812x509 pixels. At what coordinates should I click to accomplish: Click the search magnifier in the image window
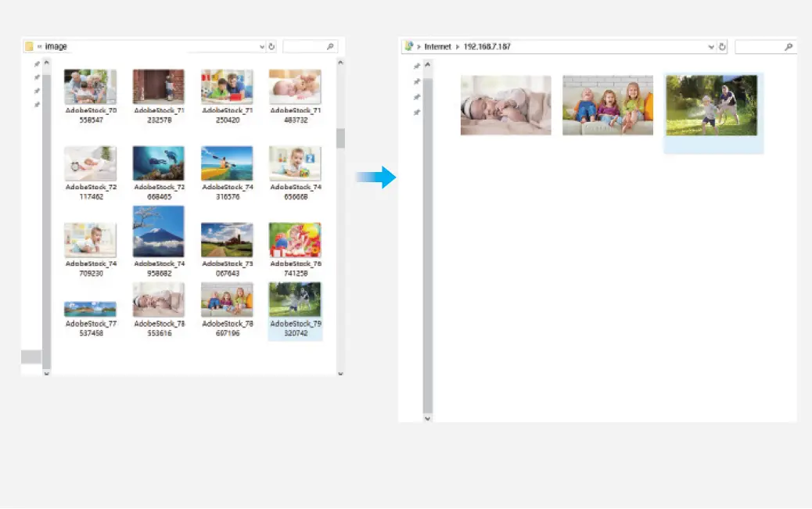[330, 46]
